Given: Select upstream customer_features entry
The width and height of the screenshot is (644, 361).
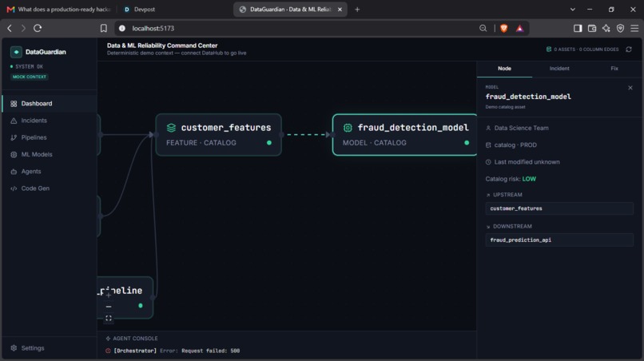Looking at the screenshot, I should 559,208.
